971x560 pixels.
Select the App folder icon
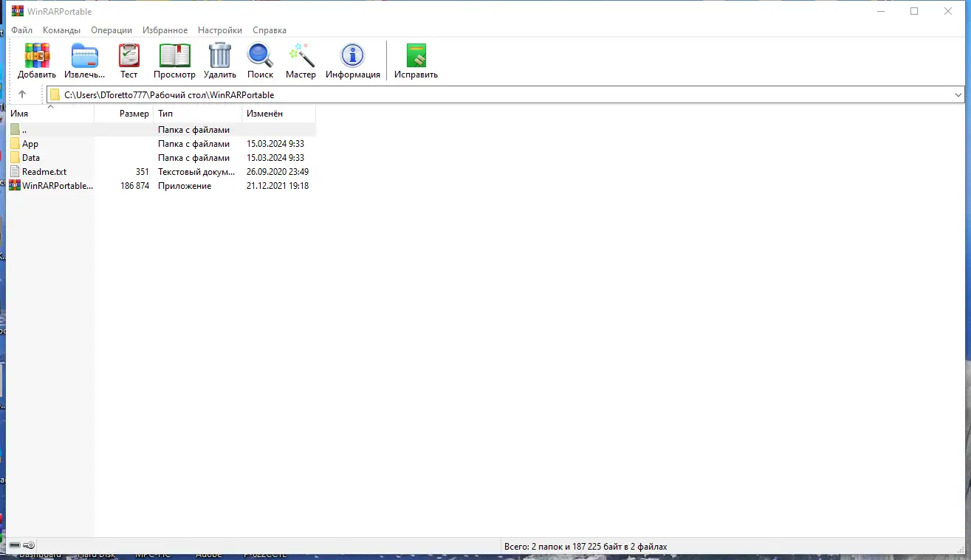pyautogui.click(x=15, y=144)
